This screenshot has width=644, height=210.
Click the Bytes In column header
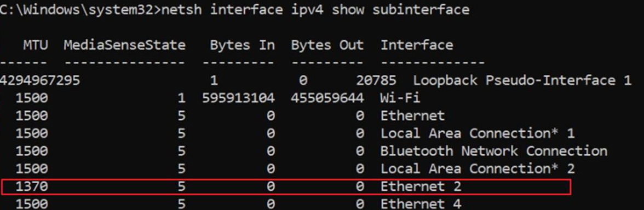click(242, 45)
